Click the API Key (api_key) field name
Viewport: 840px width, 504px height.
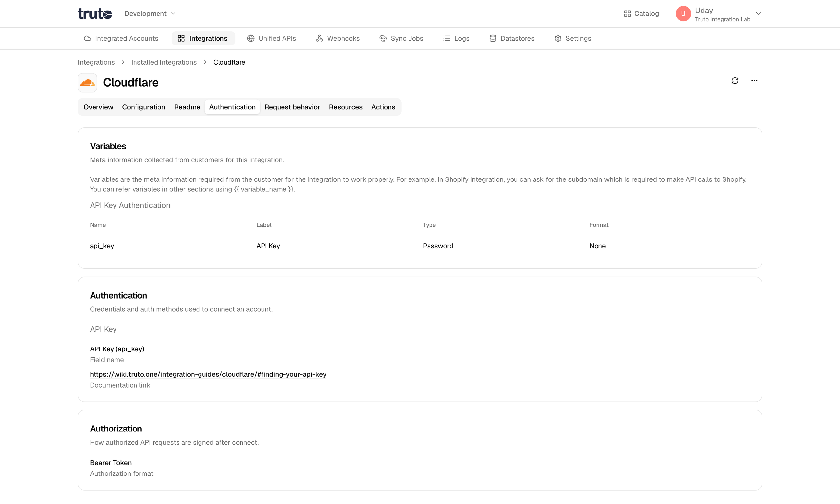[117, 349]
